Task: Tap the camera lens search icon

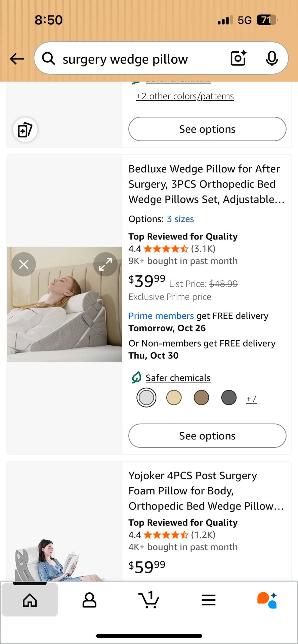Action: coord(238,58)
